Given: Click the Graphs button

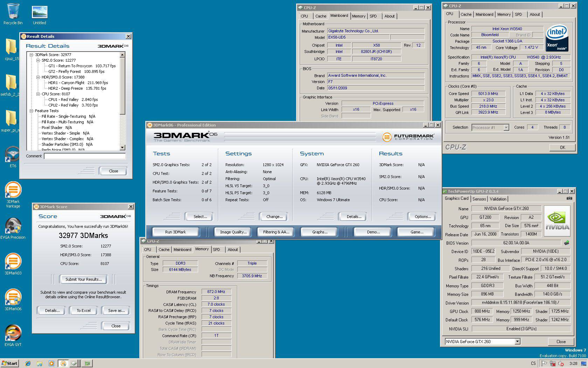Looking at the screenshot, I should (320, 232).
